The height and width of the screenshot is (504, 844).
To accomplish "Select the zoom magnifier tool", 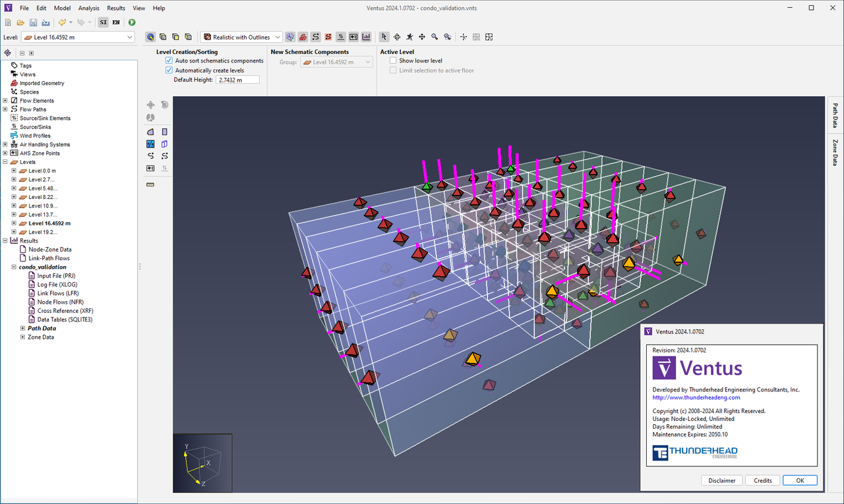I will click(435, 37).
